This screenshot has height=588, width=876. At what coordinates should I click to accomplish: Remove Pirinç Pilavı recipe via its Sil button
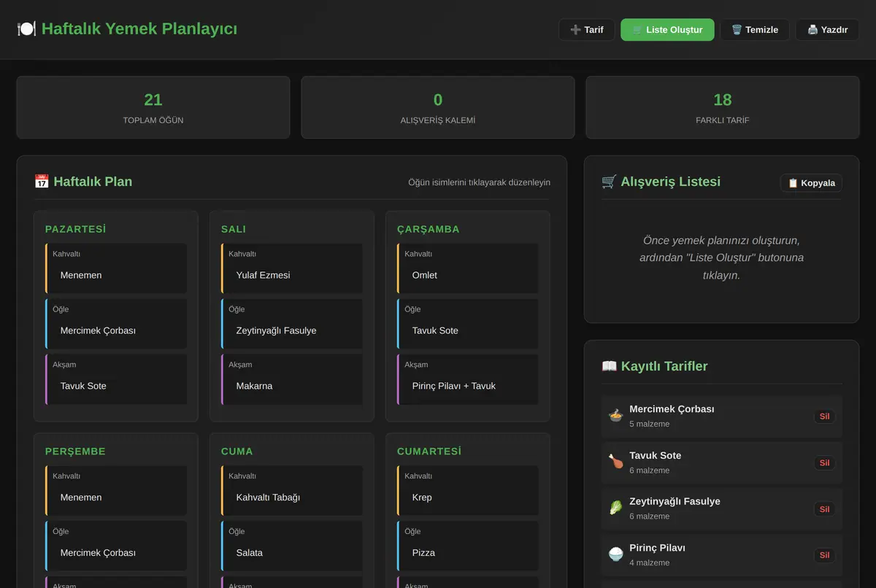coord(824,555)
